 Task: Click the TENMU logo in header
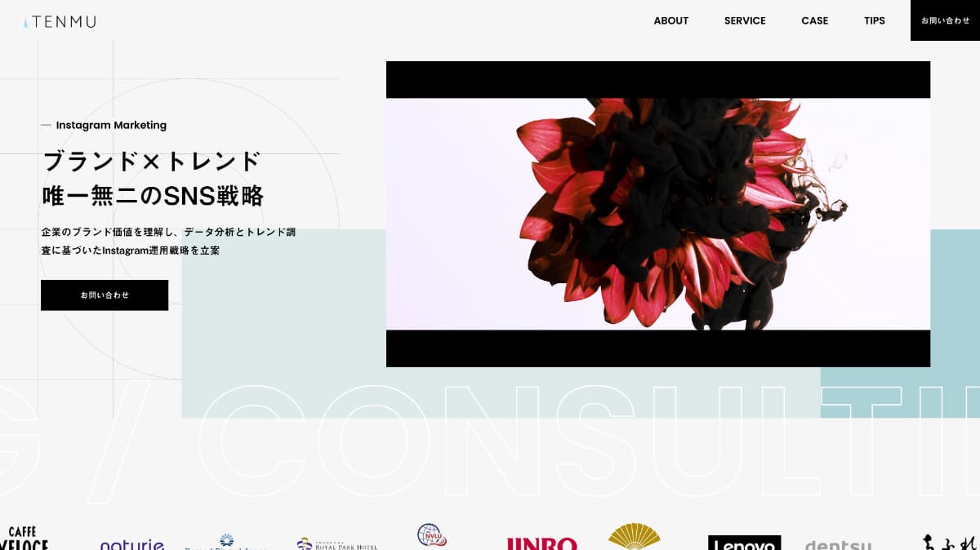[60, 21]
